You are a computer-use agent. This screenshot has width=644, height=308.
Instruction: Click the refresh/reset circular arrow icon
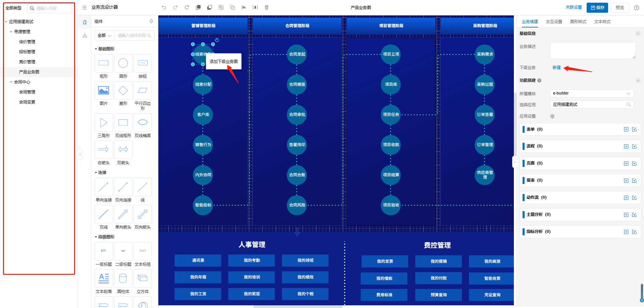pyautogui.click(x=187, y=7)
